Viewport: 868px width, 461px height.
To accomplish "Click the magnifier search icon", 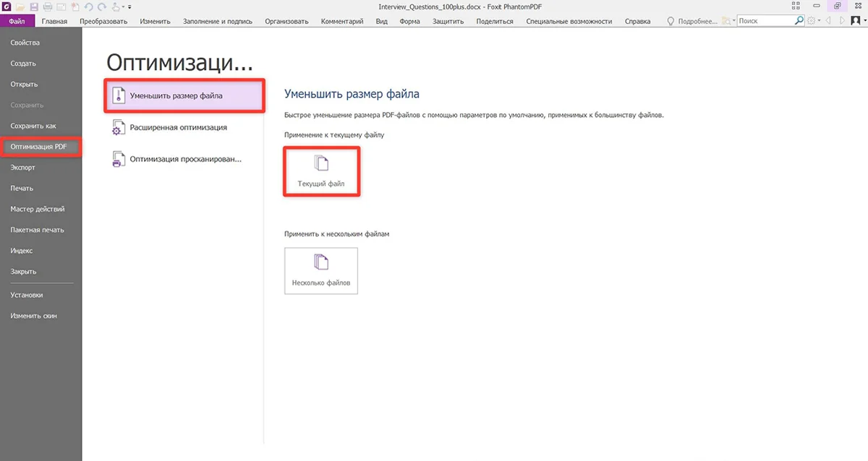I will [x=799, y=21].
